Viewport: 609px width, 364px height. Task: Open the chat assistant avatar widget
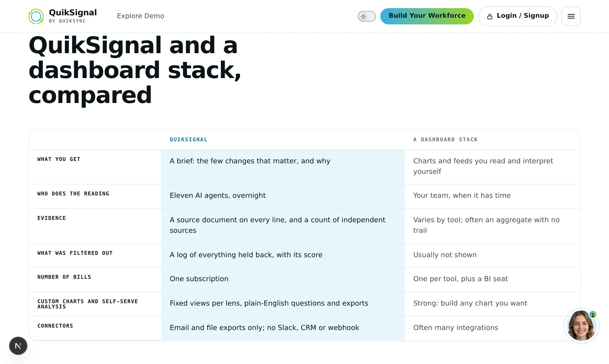[581, 325]
